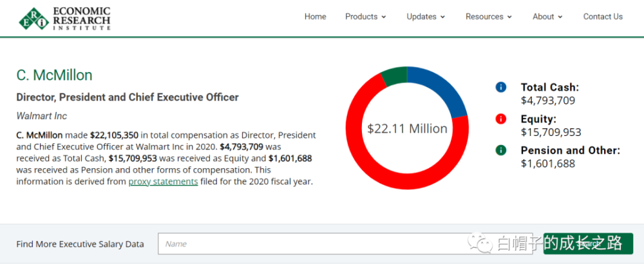Click the Walmart Inc company name
Screen dimensions: 644x272
(41, 116)
